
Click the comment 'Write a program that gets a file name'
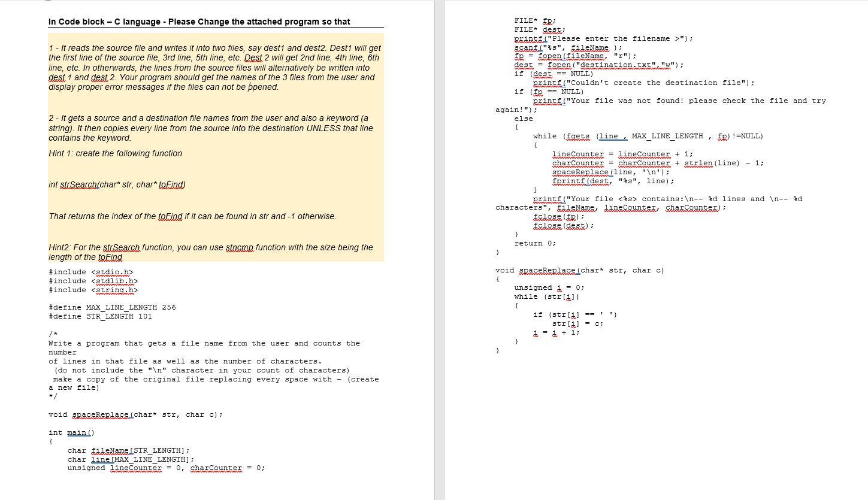pyautogui.click(x=204, y=348)
